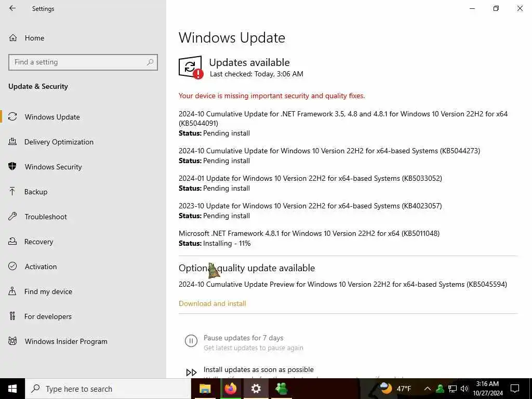Open the Troubleshoot page
Image resolution: width=532 pixels, height=399 pixels.
pos(46,217)
